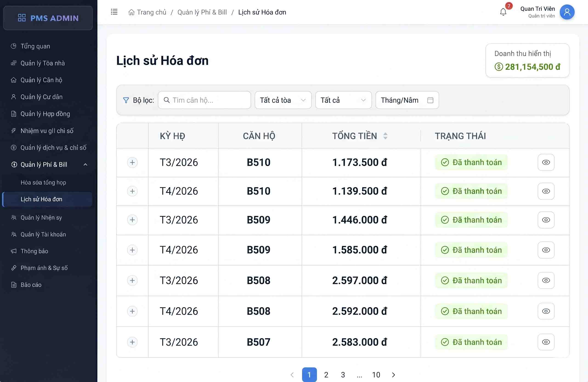Viewport: 588px width, 382px height.
Task: Click the Phản ánh & Sự cố wrench icon
Action: click(14, 268)
